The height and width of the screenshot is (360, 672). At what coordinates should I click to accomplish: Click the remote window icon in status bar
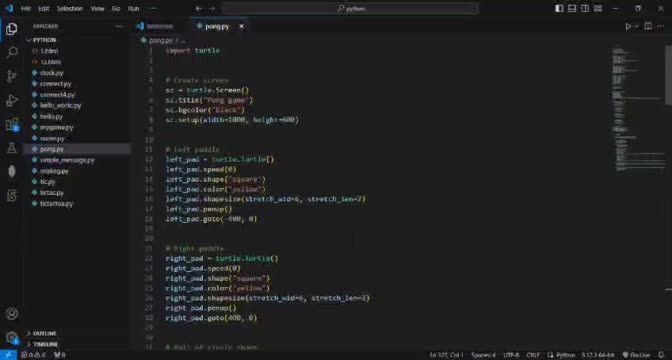point(8,355)
